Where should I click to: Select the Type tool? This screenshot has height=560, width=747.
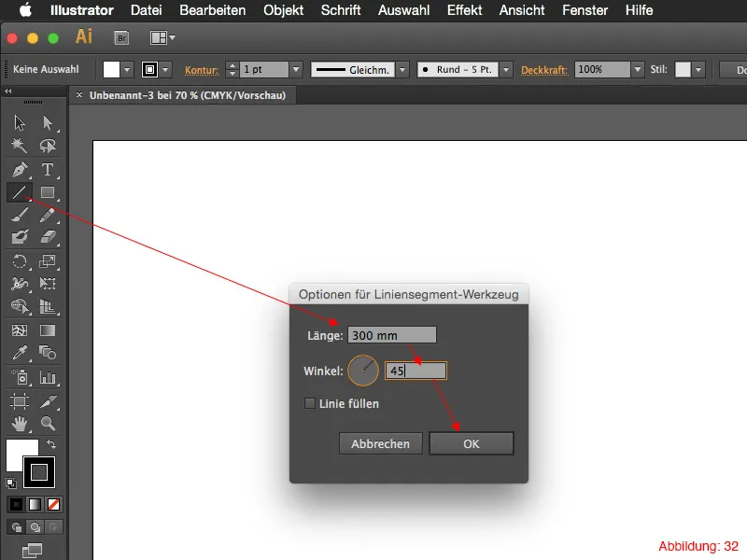point(48,169)
